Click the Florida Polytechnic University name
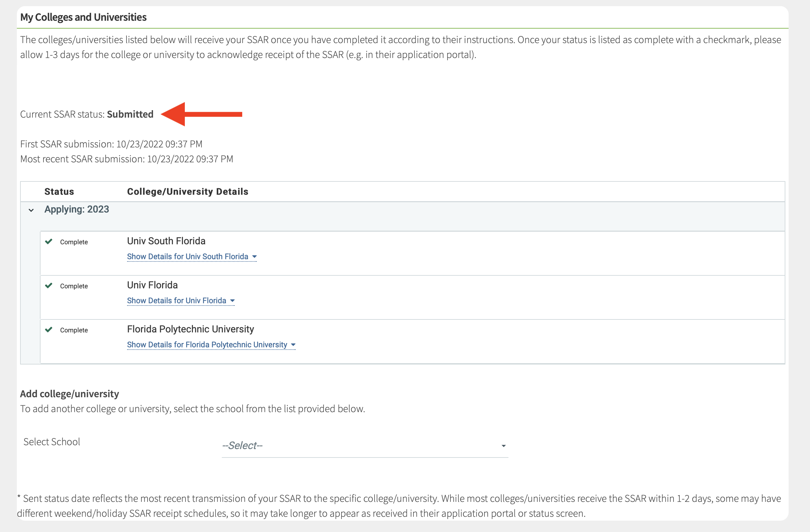810x532 pixels. (x=190, y=329)
